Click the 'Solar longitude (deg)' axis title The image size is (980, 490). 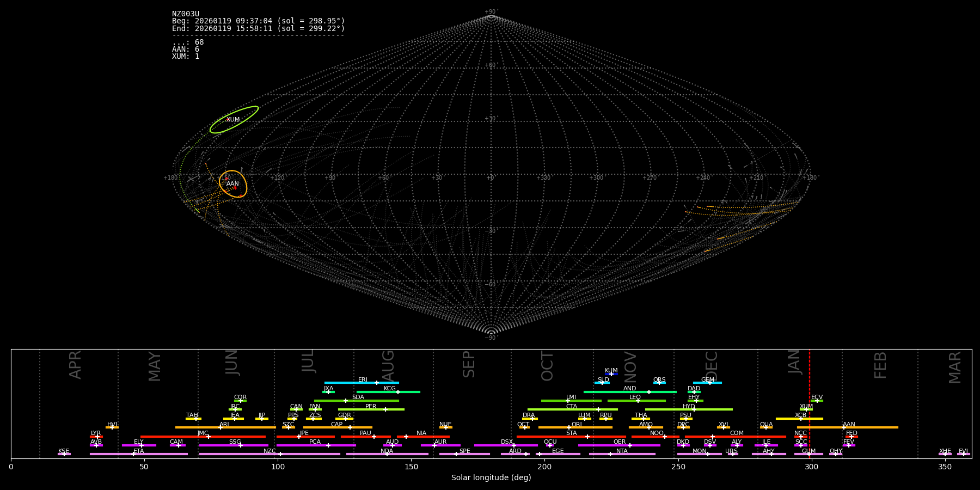[x=491, y=477]
